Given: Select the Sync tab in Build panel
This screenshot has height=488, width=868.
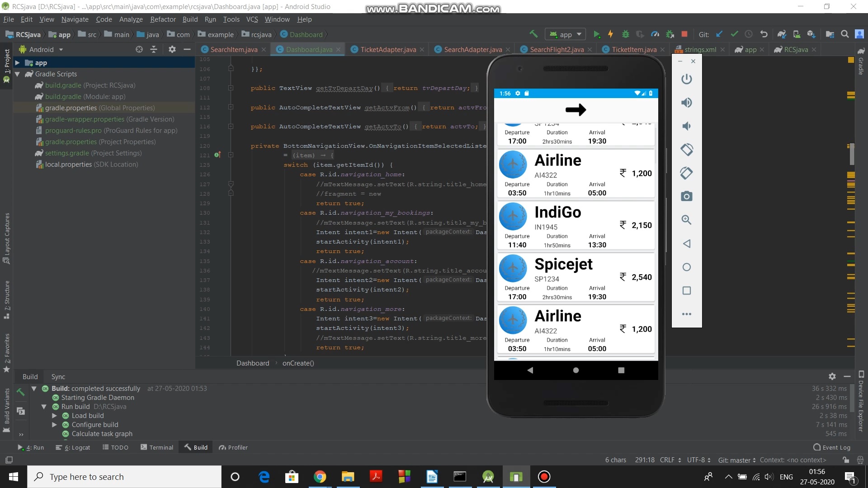Looking at the screenshot, I should pos(58,377).
